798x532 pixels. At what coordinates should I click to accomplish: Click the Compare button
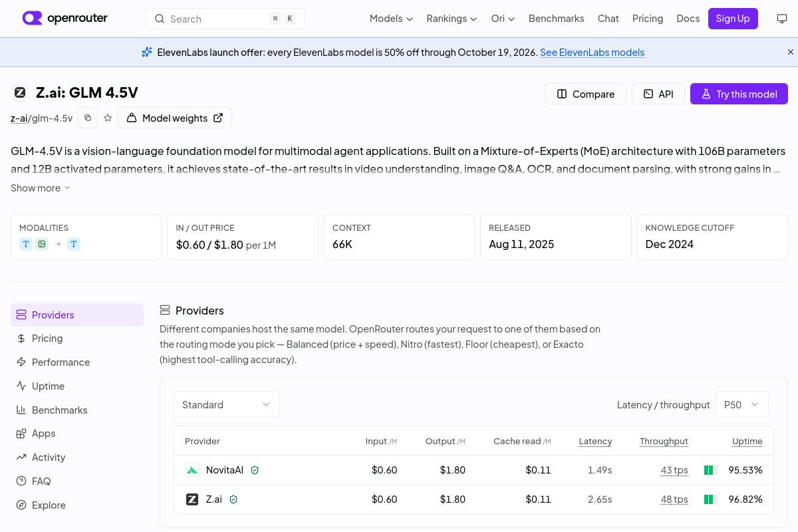click(x=585, y=94)
